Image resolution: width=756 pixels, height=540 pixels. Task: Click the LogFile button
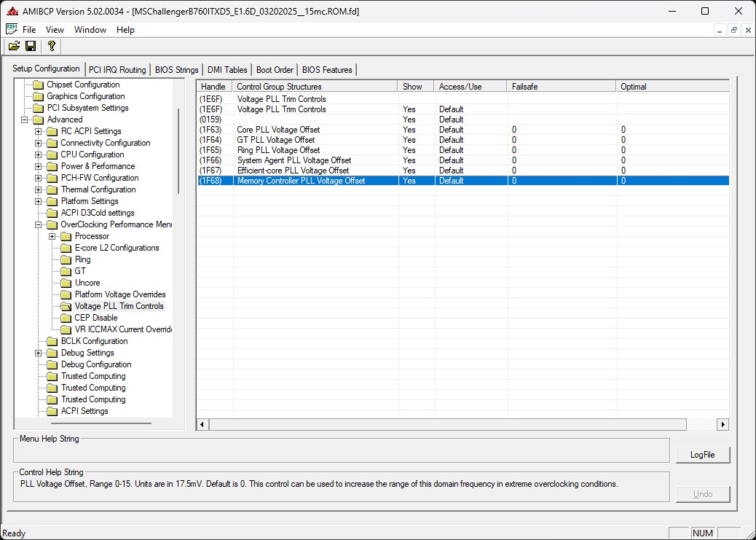(703, 455)
